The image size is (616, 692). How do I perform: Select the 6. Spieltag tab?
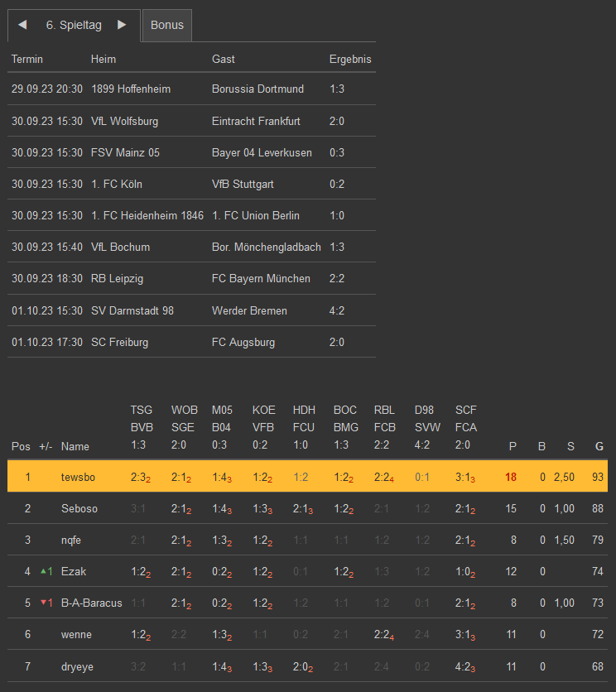(x=74, y=25)
